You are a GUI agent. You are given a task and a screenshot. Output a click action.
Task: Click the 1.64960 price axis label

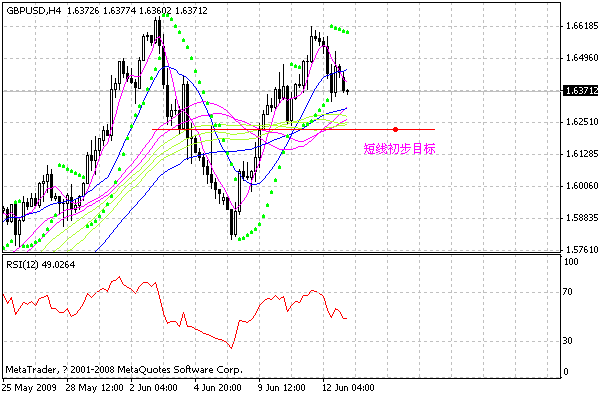click(582, 58)
